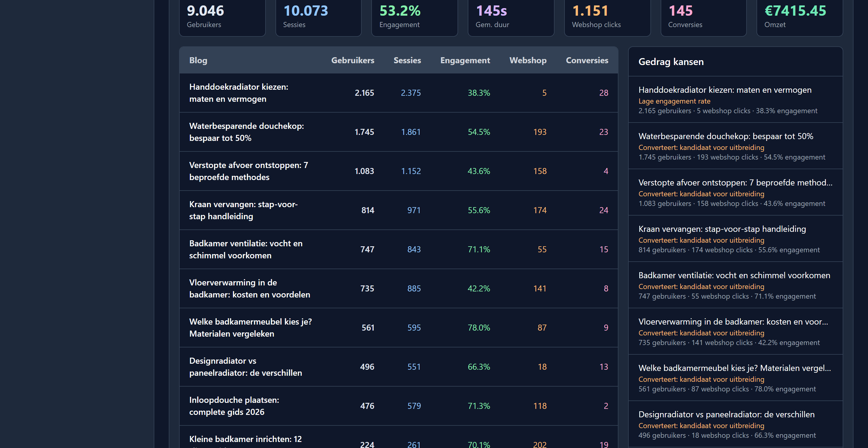Open the 10.073 Sessies stat card
Image resolution: width=868 pixels, height=448 pixels.
(x=319, y=17)
